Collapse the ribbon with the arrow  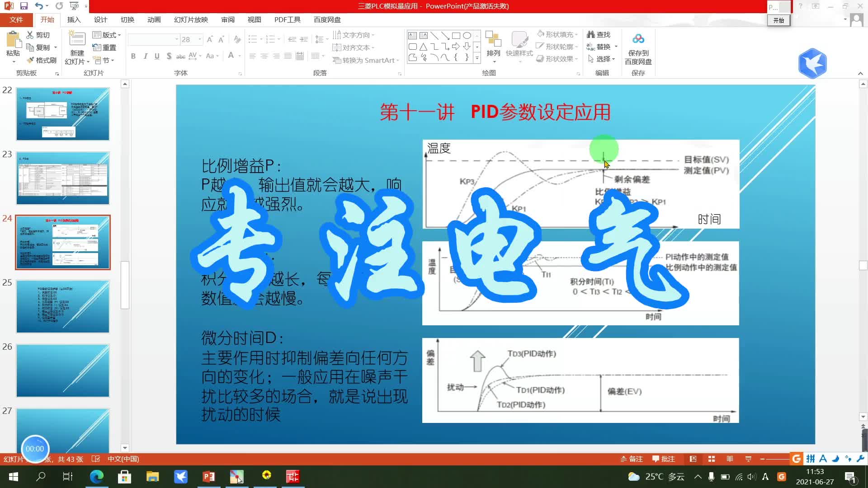[x=860, y=73]
